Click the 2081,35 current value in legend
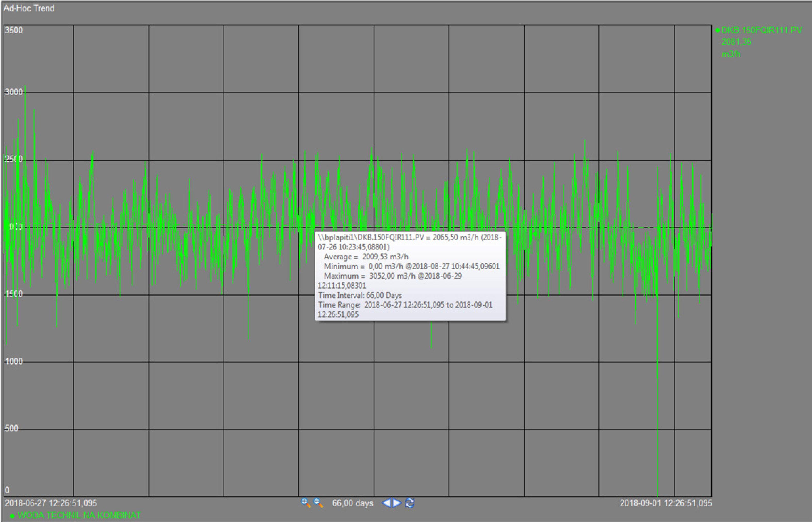812x522 pixels. point(736,42)
